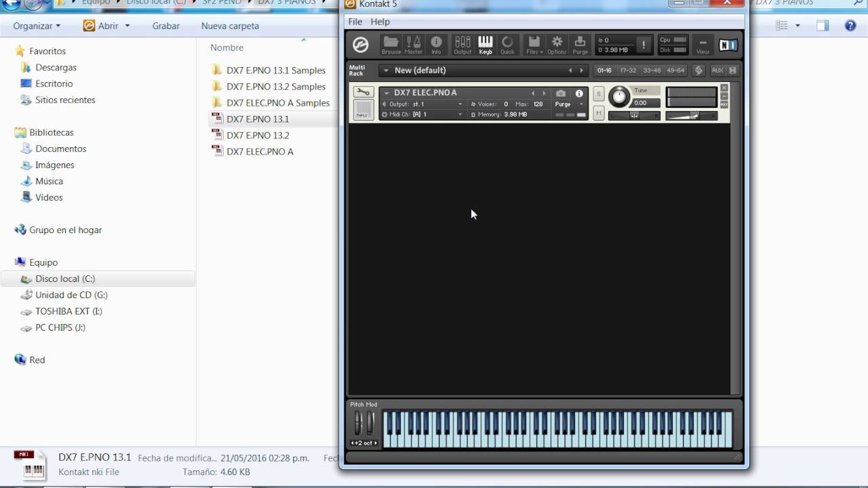
Task: Shift keyboard octave up arrow
Action: [x=376, y=443]
